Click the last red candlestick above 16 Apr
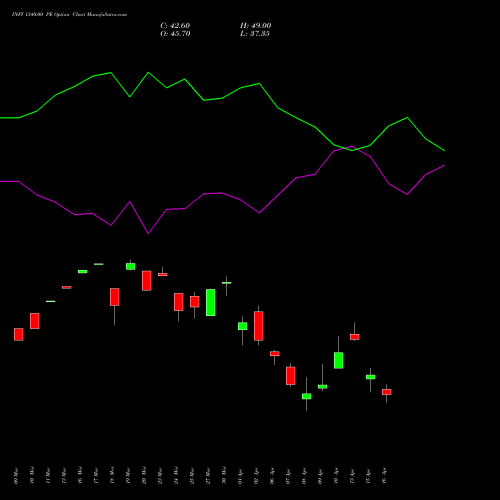The width and height of the screenshot is (500, 500). tap(387, 392)
